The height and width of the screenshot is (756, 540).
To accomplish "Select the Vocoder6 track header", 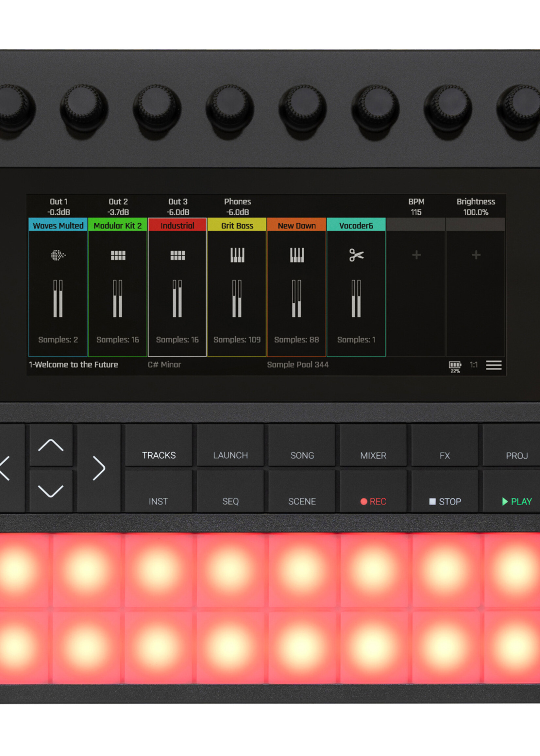I will (356, 225).
